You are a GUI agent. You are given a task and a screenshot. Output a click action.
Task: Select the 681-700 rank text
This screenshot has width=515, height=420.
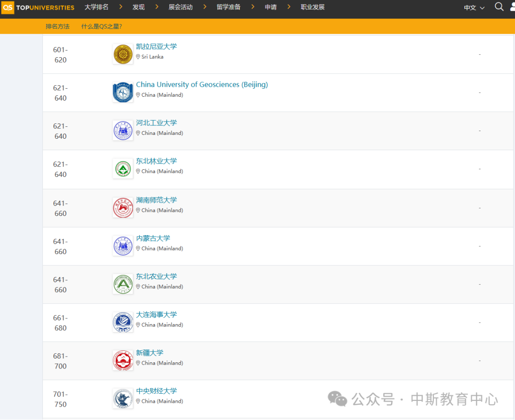[x=61, y=361]
